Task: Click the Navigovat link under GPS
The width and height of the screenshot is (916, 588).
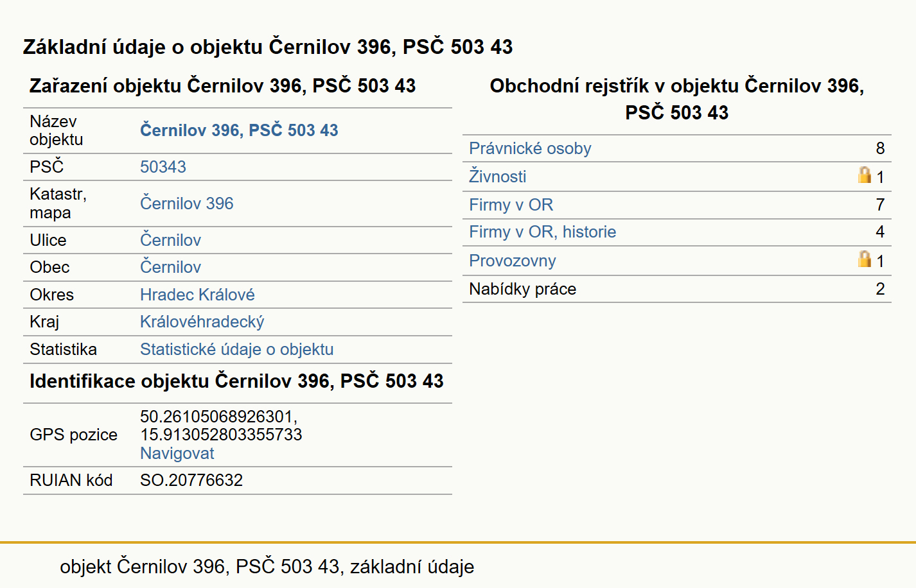Action: tap(177, 453)
